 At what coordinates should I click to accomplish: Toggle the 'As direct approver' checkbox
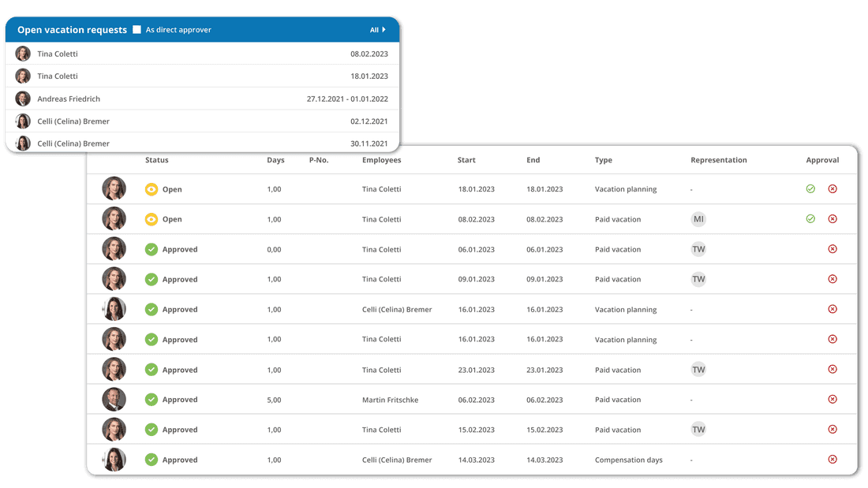tap(138, 29)
